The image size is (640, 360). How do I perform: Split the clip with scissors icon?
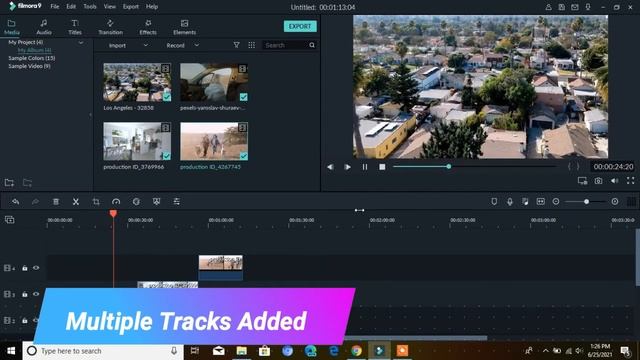(76, 202)
